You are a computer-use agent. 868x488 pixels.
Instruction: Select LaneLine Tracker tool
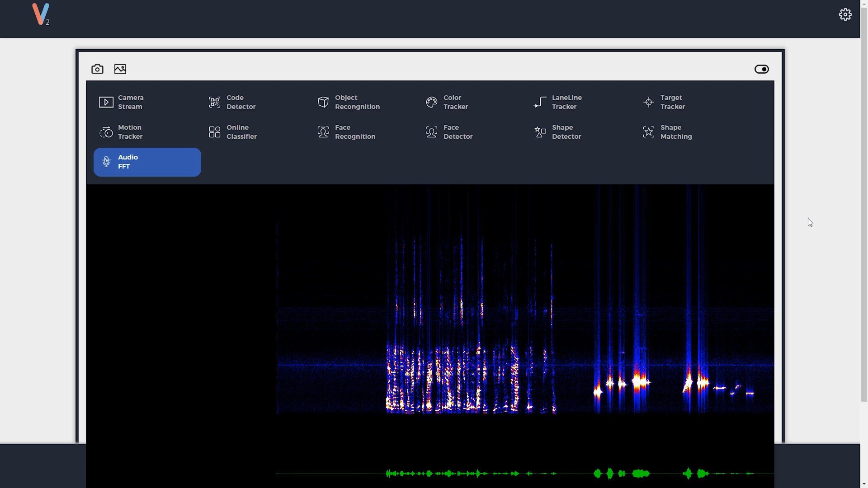tap(567, 102)
